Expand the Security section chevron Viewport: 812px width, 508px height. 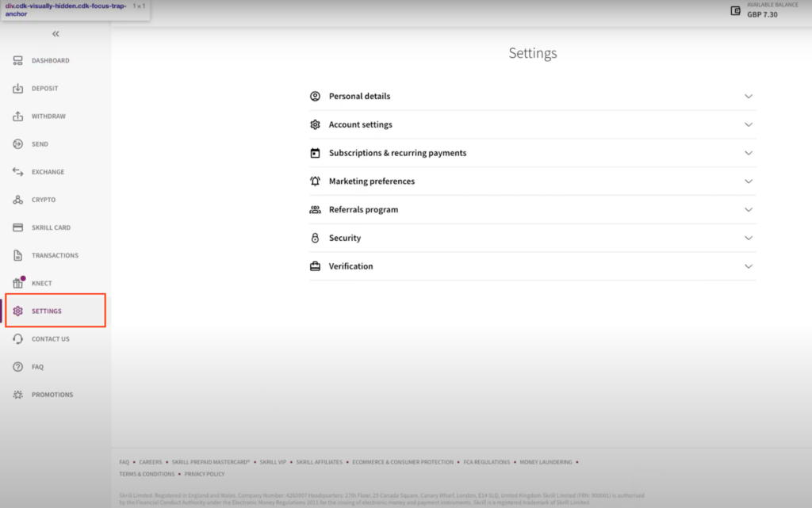[749, 238]
